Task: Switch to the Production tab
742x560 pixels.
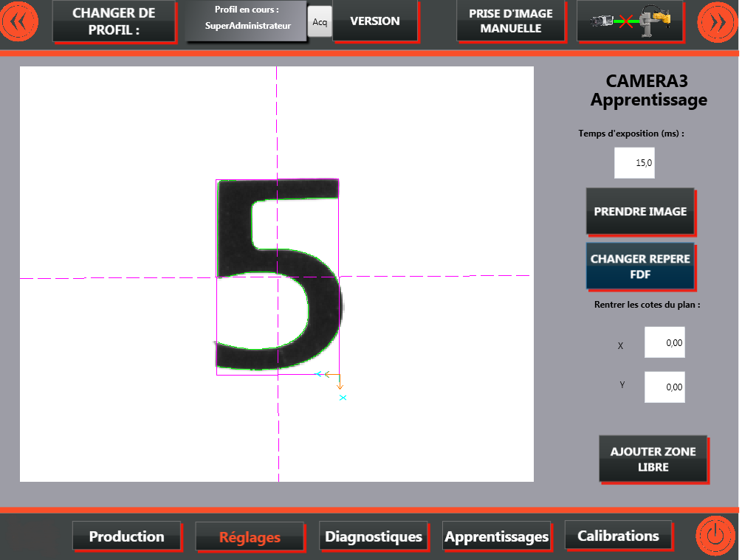Action: click(x=127, y=536)
